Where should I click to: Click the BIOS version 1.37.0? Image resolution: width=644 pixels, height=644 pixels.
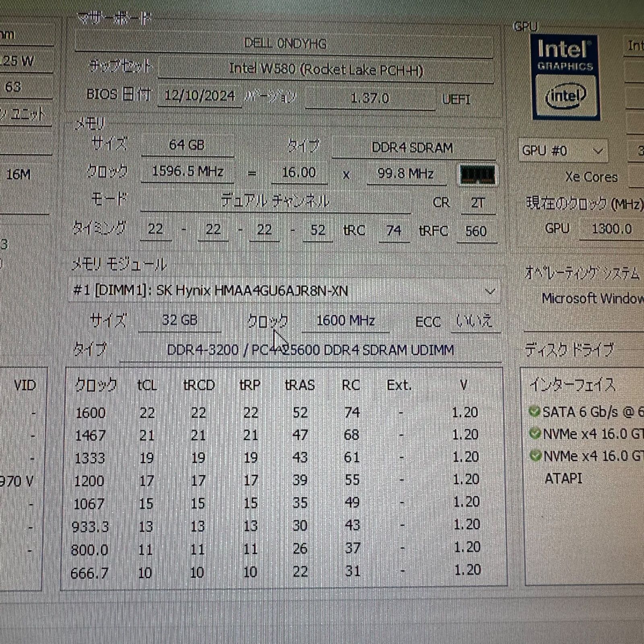click(x=369, y=98)
